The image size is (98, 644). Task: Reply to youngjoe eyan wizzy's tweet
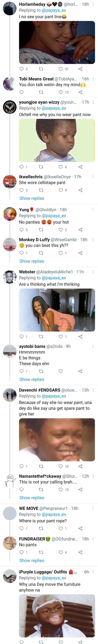(x=22, y=167)
